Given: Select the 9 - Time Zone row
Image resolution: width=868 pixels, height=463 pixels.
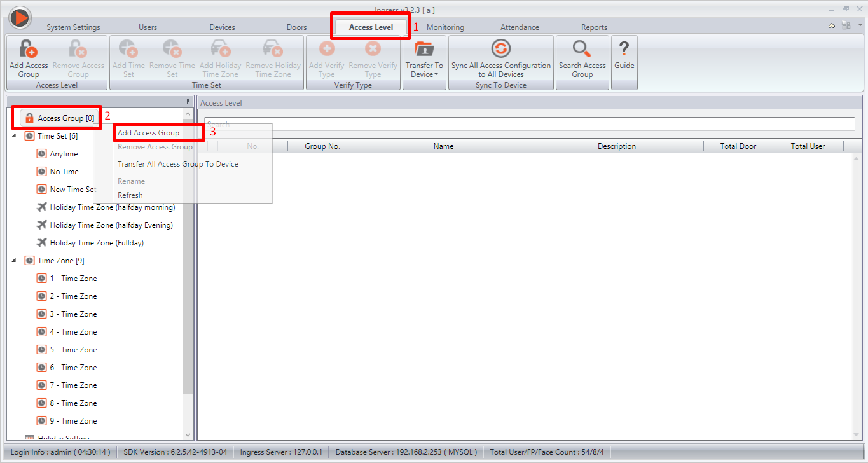Looking at the screenshot, I should [73, 421].
